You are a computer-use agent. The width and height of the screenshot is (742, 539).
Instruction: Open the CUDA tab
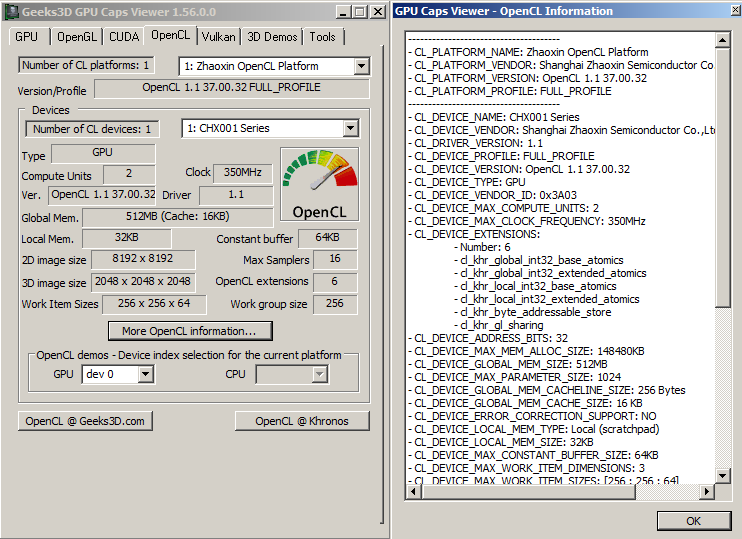pos(124,37)
